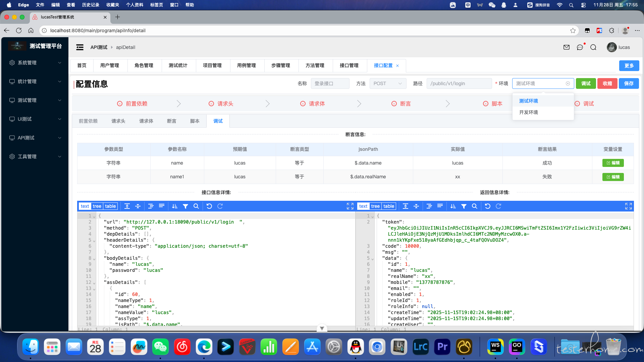Click 编辑 button for name1 row
Image resolution: width=644 pixels, height=362 pixels.
[613, 177]
